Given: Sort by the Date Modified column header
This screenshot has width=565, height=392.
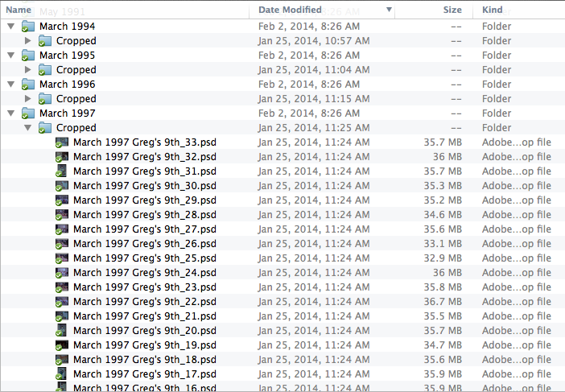Looking at the screenshot, I should [290, 10].
